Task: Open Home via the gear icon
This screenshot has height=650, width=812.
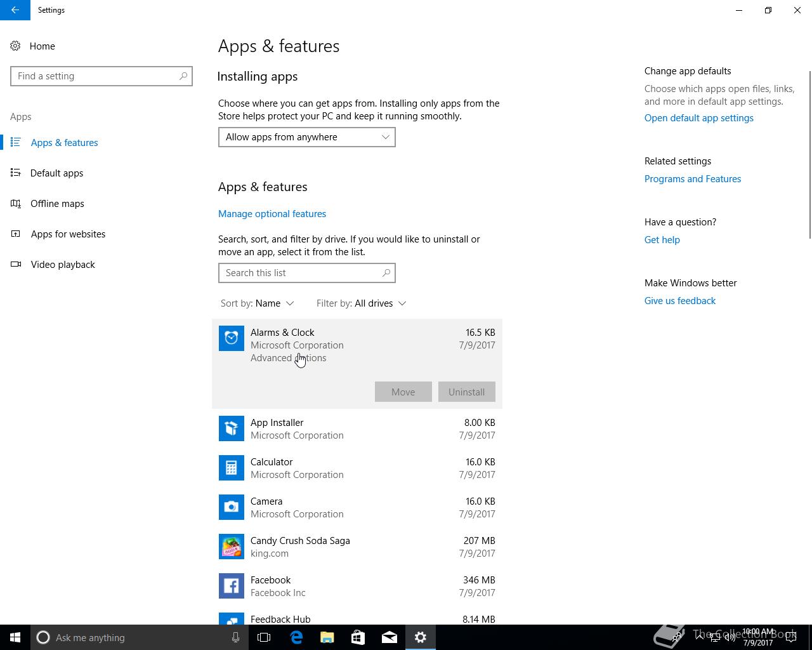Action: coord(15,46)
